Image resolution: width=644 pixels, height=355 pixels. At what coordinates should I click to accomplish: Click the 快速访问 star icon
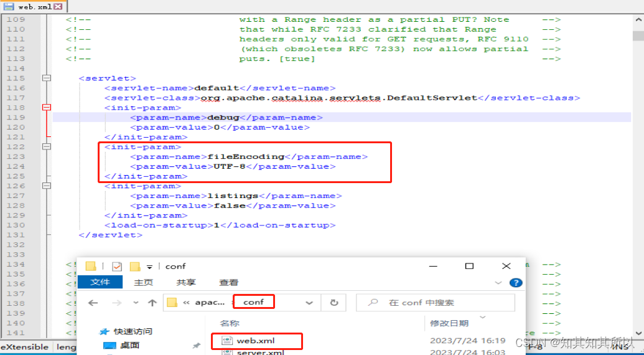point(106,331)
